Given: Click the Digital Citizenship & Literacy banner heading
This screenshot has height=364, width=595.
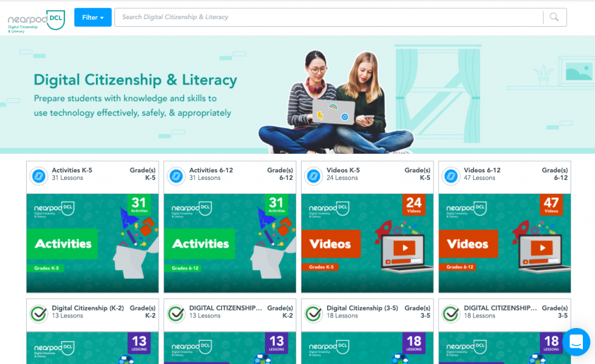Looking at the screenshot, I should pos(135,80).
